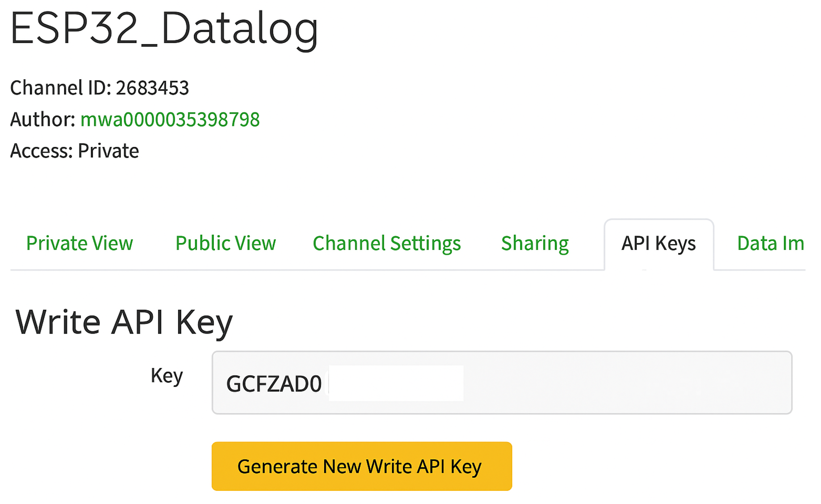The height and width of the screenshot is (504, 821).
Task: Click the "Channel ID:" label text
Action: [61, 88]
